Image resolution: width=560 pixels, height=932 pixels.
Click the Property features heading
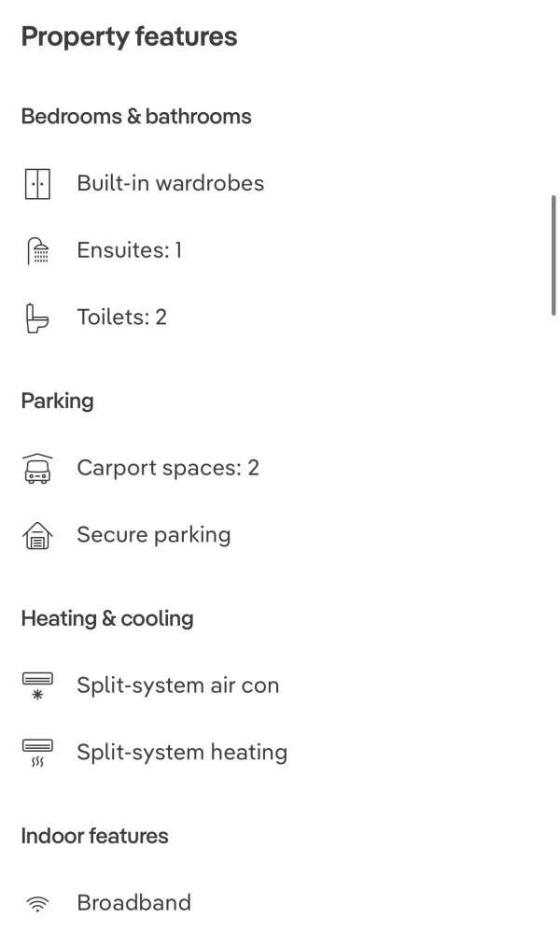pyautogui.click(x=129, y=36)
